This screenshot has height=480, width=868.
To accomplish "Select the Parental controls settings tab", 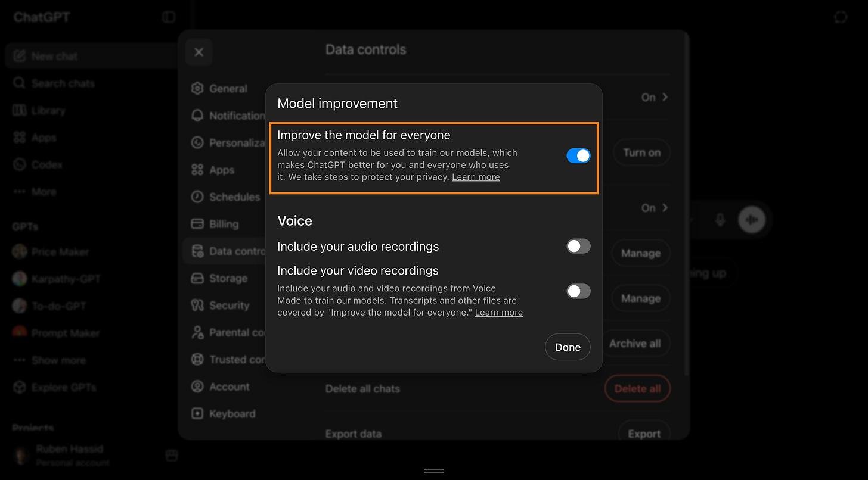I will coord(225,332).
